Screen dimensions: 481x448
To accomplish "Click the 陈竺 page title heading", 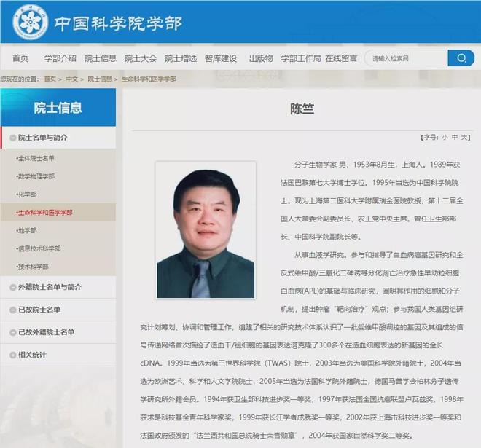I will tap(302, 109).
